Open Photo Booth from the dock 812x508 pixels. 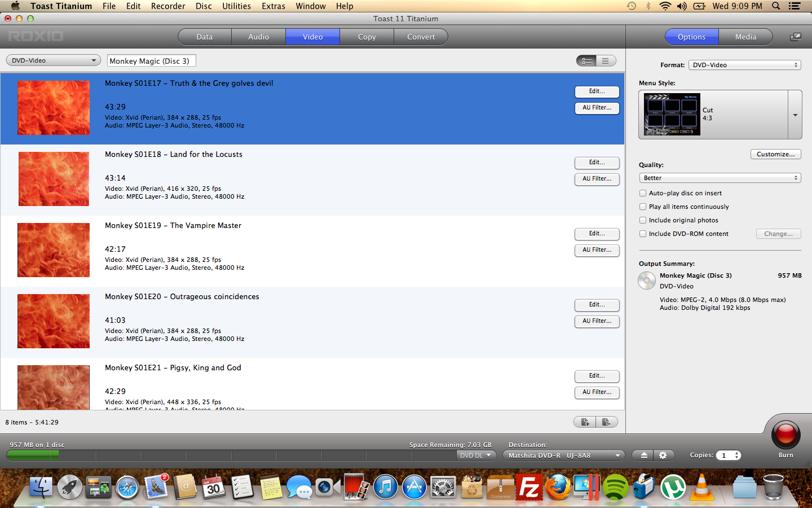356,487
